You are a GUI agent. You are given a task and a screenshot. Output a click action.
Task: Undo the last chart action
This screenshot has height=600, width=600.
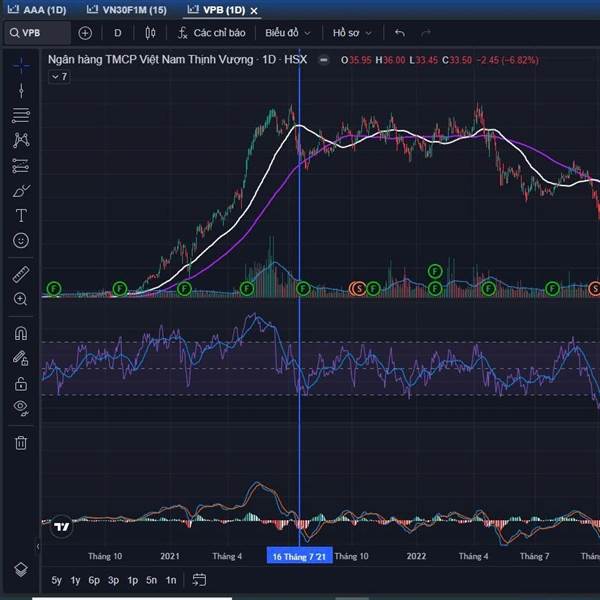(400, 33)
